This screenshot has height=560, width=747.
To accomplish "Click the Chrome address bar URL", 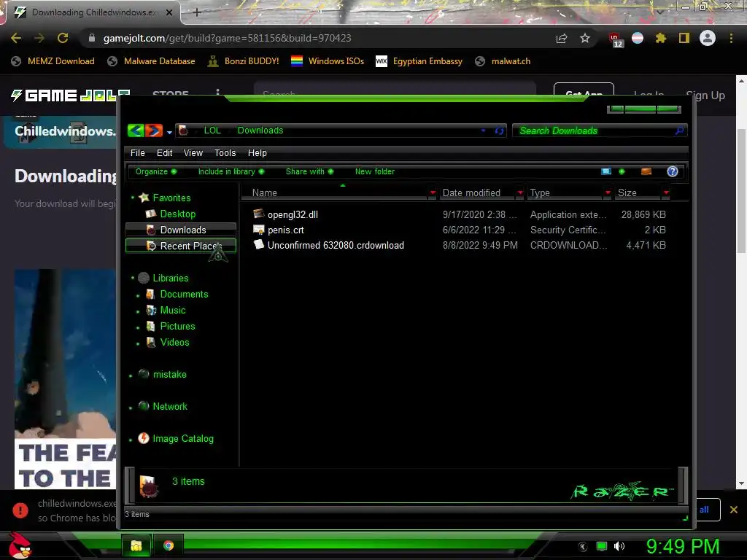I will tap(228, 38).
